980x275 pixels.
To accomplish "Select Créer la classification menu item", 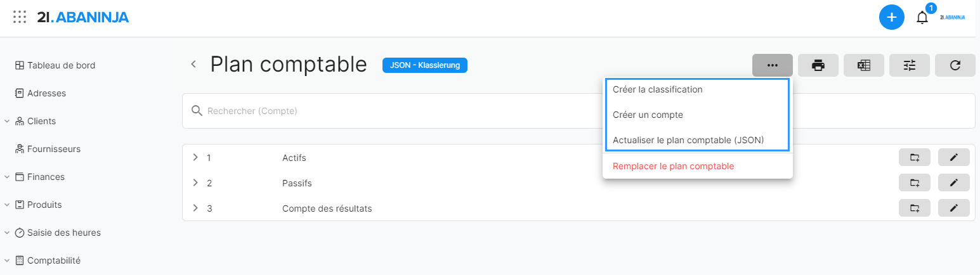I will [658, 89].
